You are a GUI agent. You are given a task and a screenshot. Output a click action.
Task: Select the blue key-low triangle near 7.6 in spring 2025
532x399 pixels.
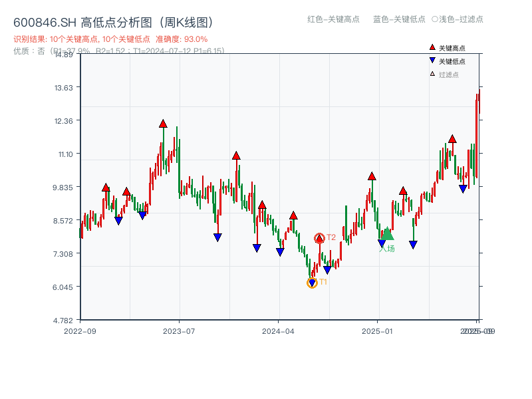413,245
